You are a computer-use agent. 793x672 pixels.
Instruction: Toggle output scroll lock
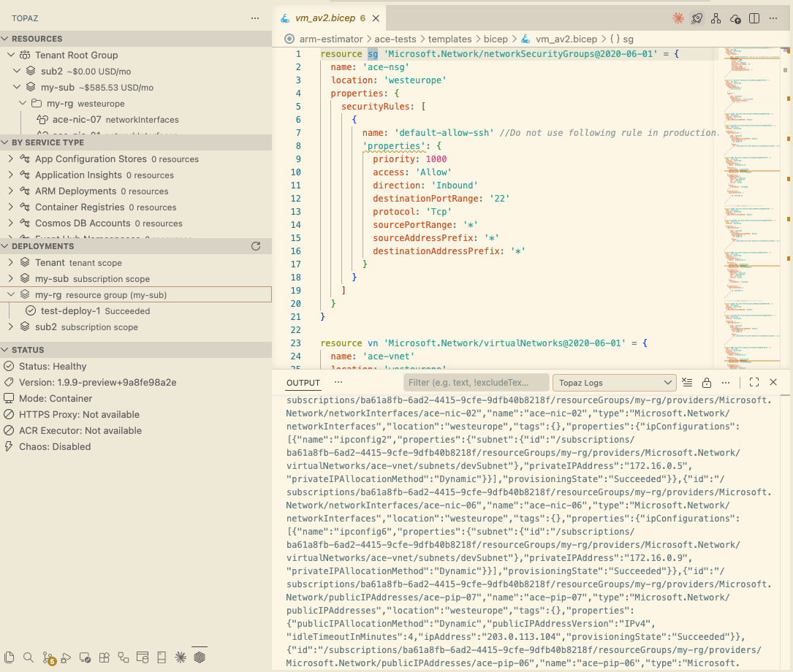point(707,383)
